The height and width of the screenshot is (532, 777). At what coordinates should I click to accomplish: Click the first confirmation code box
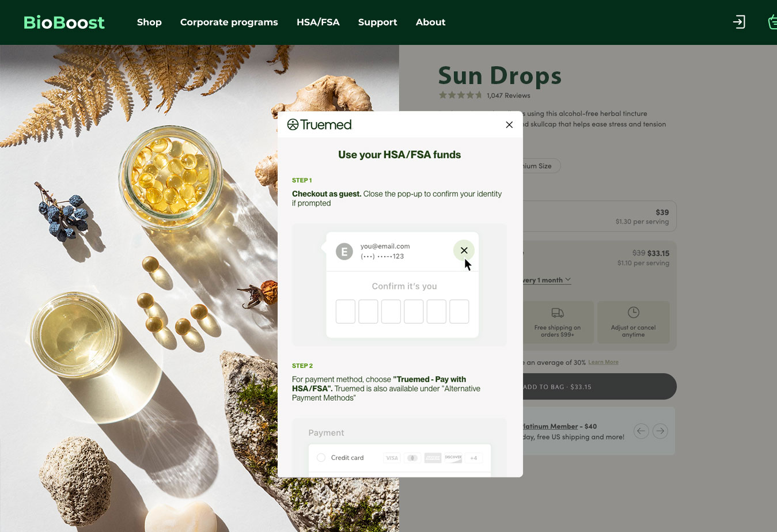[x=346, y=311]
